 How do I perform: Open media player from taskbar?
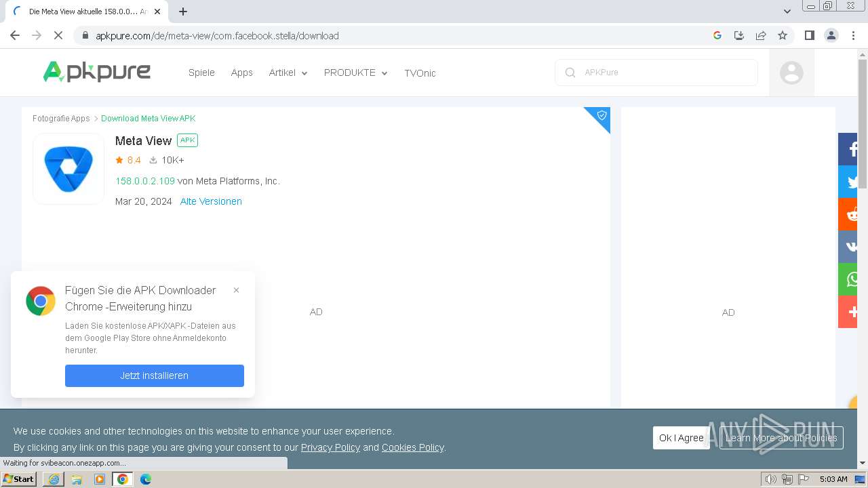(x=100, y=479)
